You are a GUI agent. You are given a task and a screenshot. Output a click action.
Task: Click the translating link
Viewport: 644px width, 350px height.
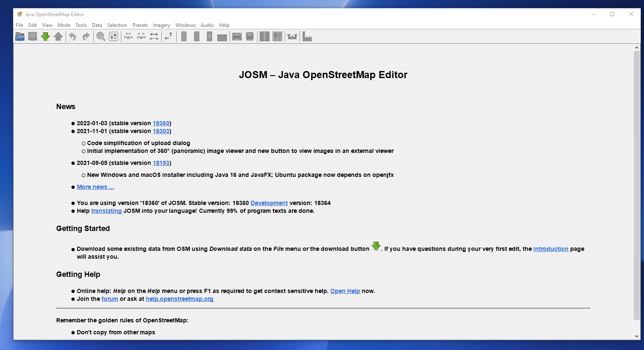coord(107,211)
